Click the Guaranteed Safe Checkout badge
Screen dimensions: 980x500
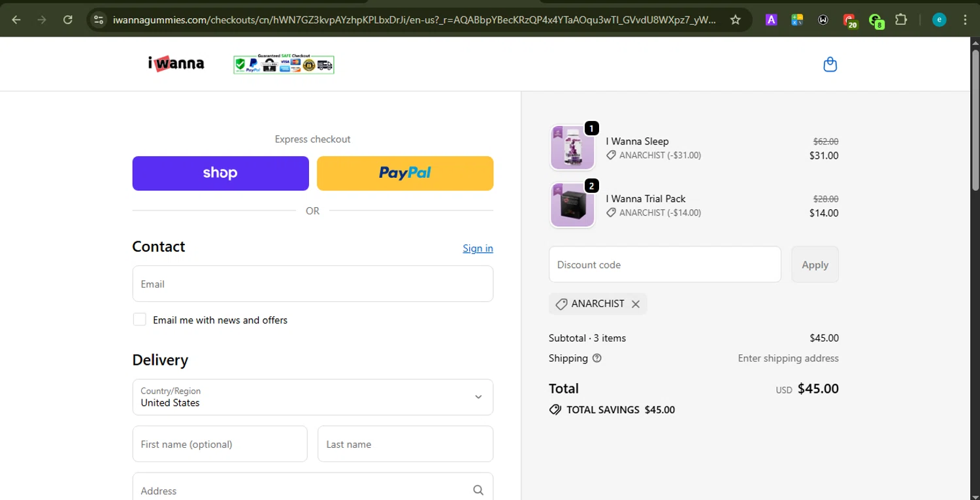(284, 64)
